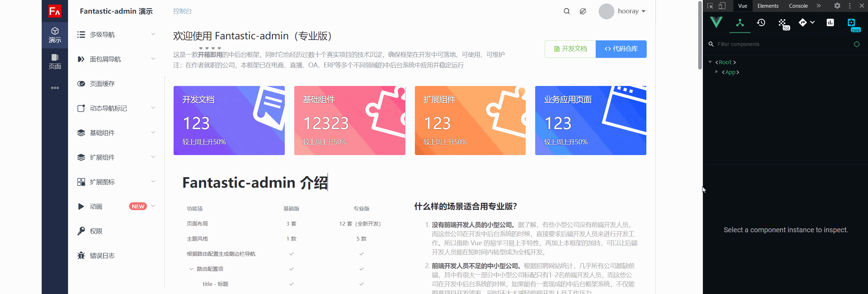Open the search magnifier in the header

(567, 11)
